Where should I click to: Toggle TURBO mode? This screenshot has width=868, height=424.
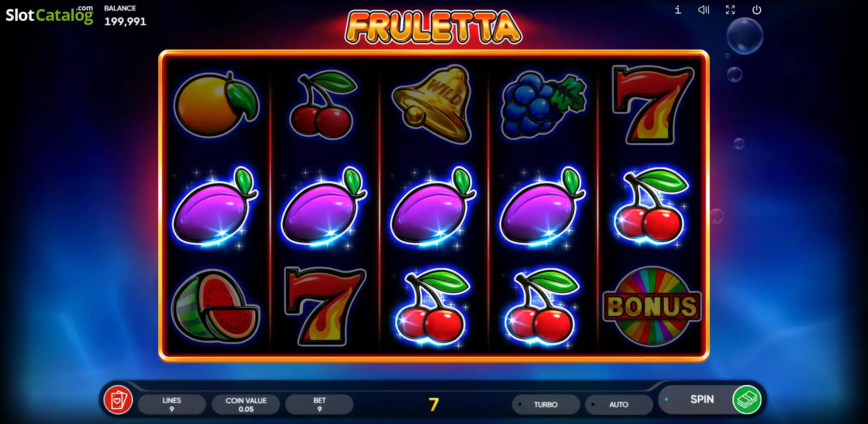[x=546, y=405]
